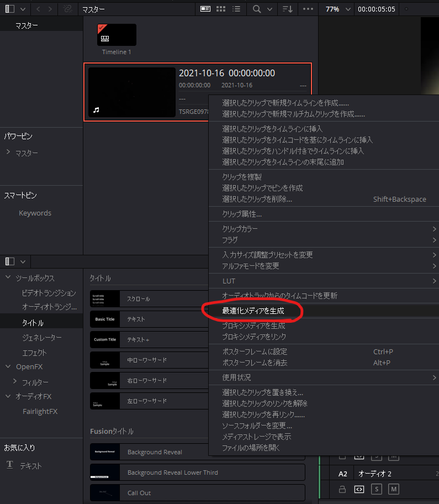Image resolution: width=439 pixels, height=504 pixels.
Task: Select テキスト in お気に入り favorites
Action: tap(31, 466)
